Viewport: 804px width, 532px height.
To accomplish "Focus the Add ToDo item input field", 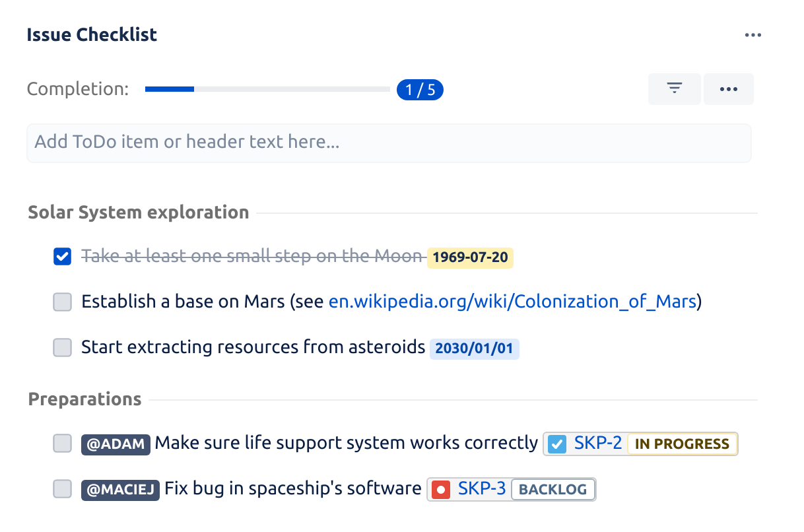I will pos(389,143).
